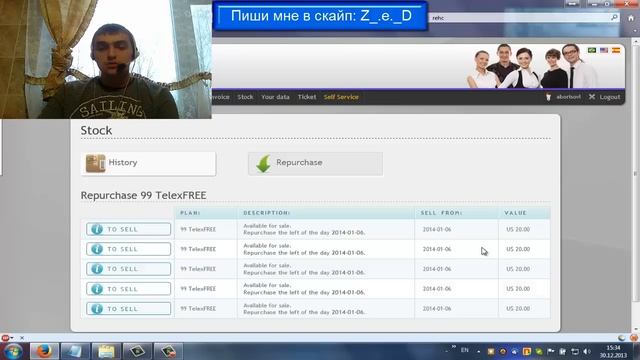Image resolution: width=640 pixels, height=360 pixels.
Task: Open the Self Service menu item
Action: (x=341, y=97)
